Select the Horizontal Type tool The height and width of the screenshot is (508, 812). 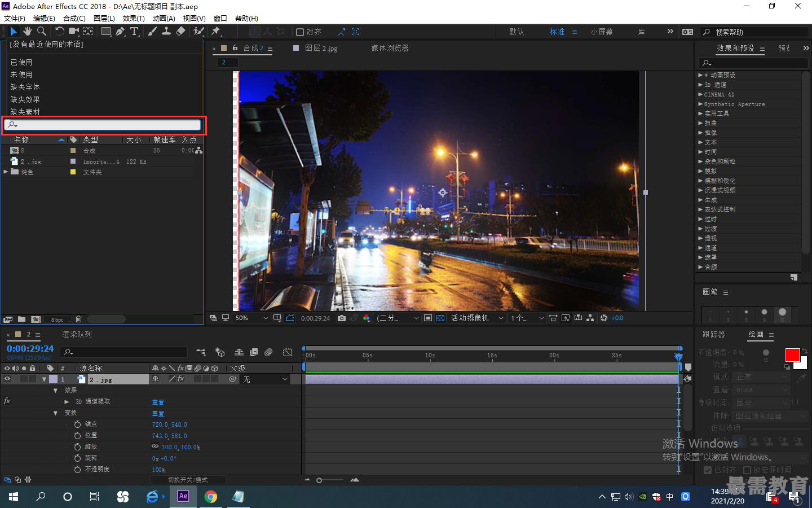coord(134,32)
